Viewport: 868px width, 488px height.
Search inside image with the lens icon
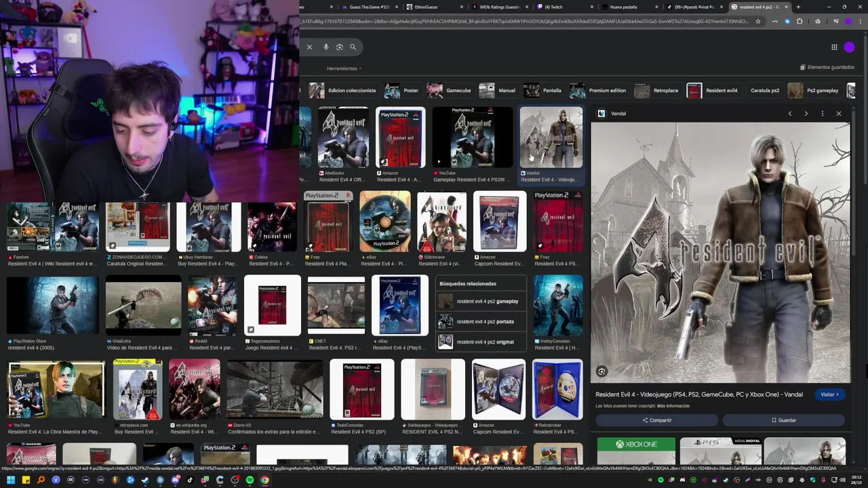pos(601,371)
